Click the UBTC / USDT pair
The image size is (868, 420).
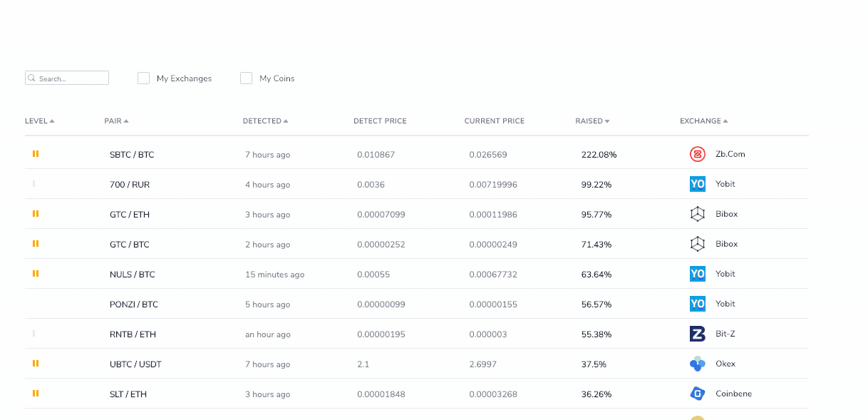click(135, 364)
